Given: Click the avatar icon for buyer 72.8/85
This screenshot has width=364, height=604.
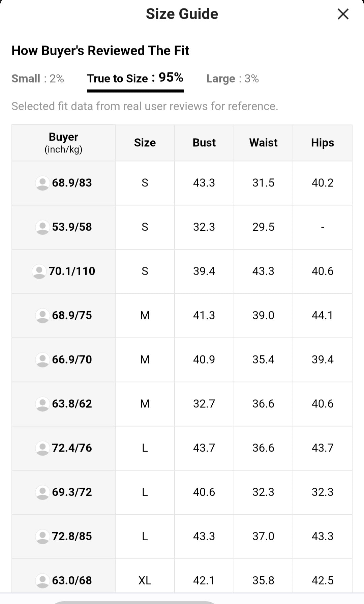Looking at the screenshot, I should [x=42, y=537].
